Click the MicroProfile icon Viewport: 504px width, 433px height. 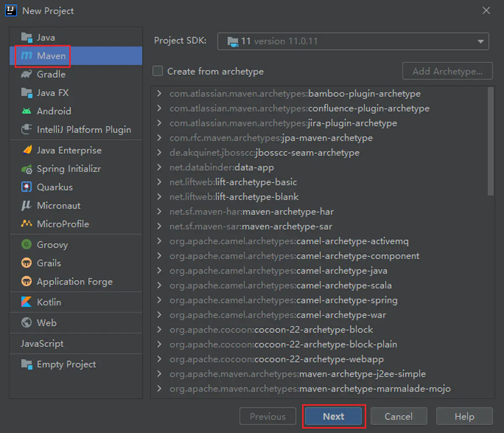[x=26, y=224]
